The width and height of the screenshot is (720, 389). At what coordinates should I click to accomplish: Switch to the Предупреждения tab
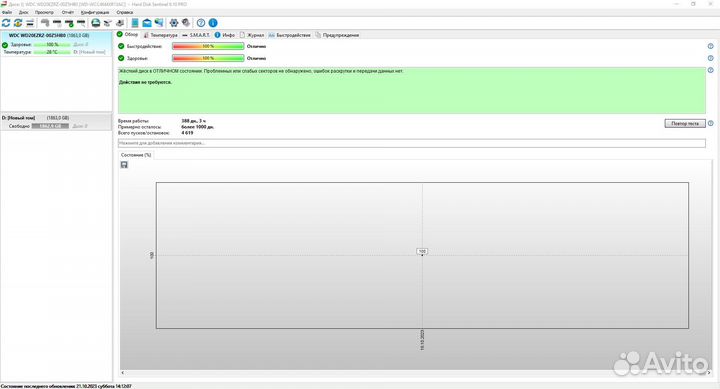point(337,35)
